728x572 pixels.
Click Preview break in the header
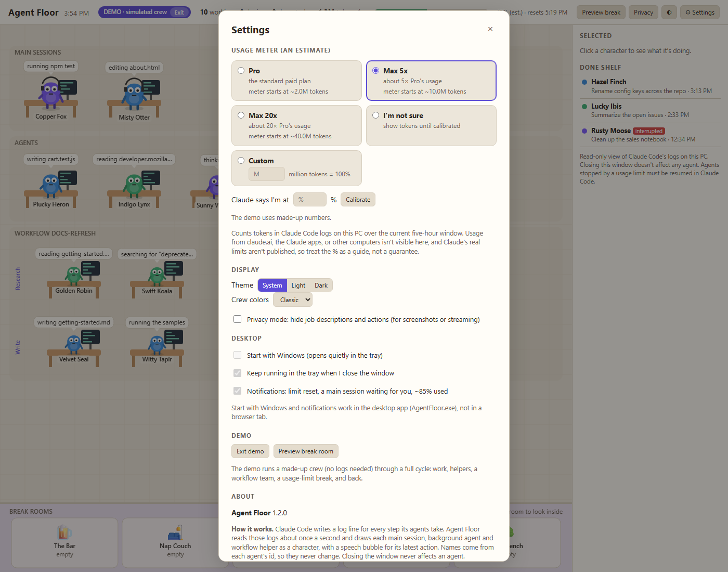[x=601, y=12]
